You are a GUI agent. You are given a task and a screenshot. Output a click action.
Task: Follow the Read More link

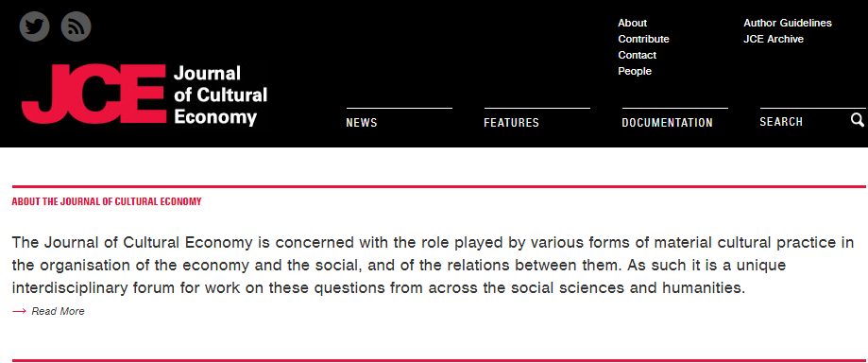(x=58, y=311)
